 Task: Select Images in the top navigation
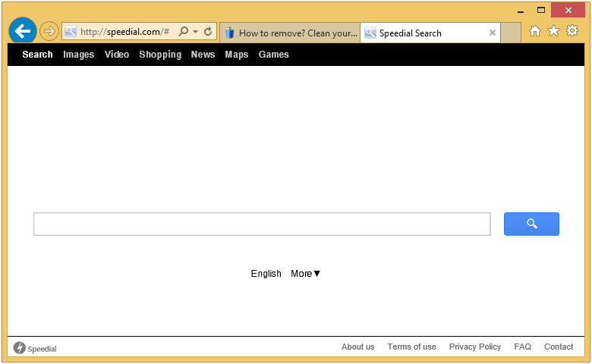coord(78,55)
